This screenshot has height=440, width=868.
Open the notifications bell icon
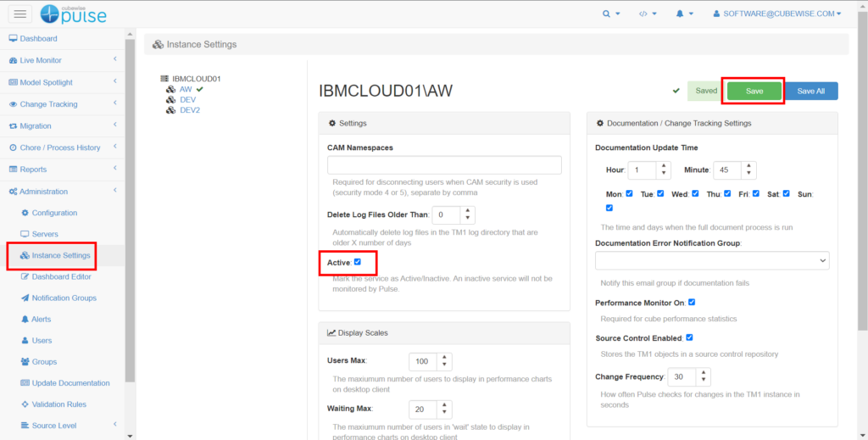(680, 14)
